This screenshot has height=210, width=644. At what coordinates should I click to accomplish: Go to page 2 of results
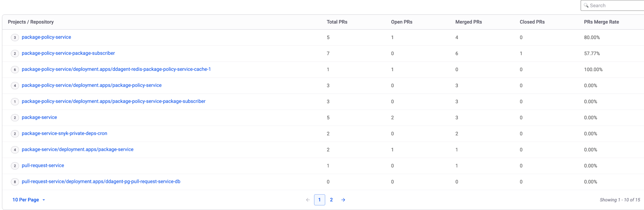[x=331, y=200]
